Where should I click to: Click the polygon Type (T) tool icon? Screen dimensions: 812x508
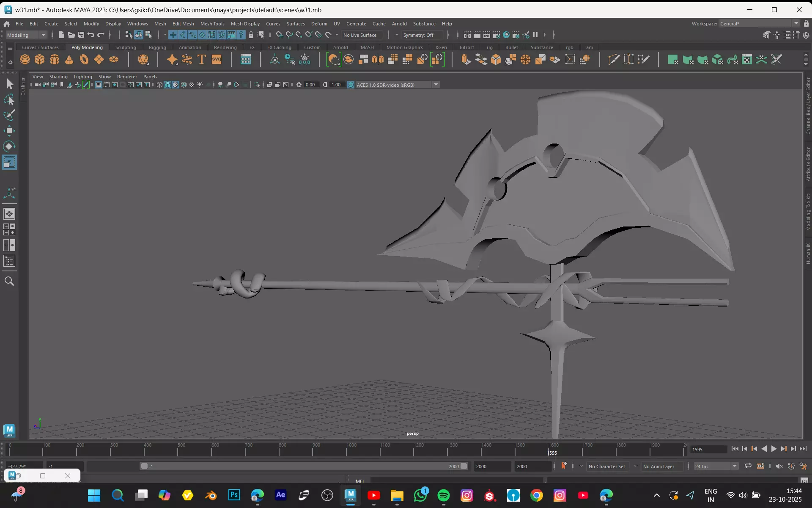pos(202,60)
